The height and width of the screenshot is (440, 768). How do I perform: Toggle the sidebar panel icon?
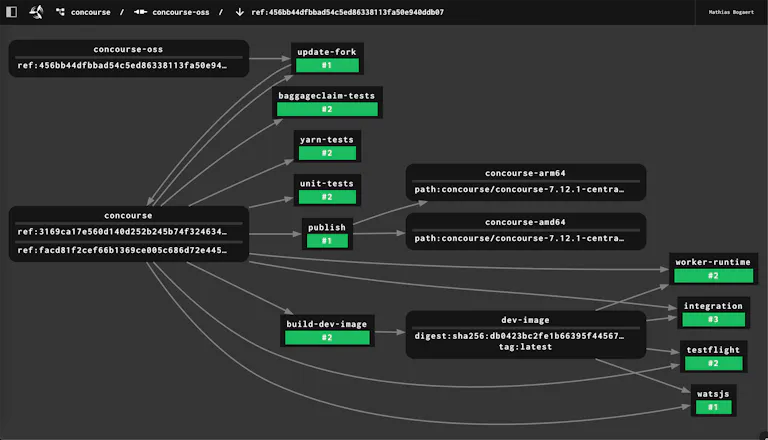pos(11,12)
